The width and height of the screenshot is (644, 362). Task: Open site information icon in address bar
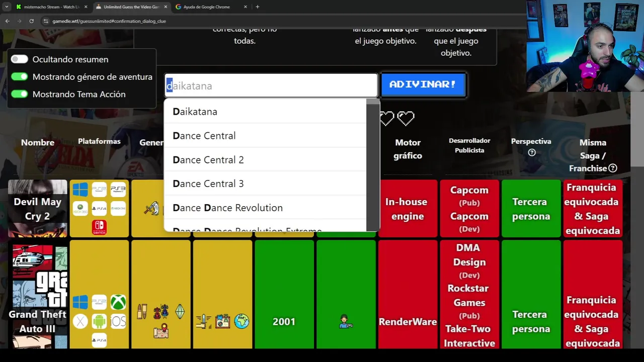click(x=46, y=21)
